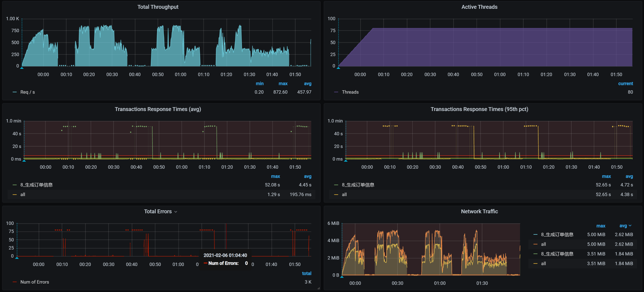Click the yellow 'all' line icon in avg response panel

tap(14, 195)
